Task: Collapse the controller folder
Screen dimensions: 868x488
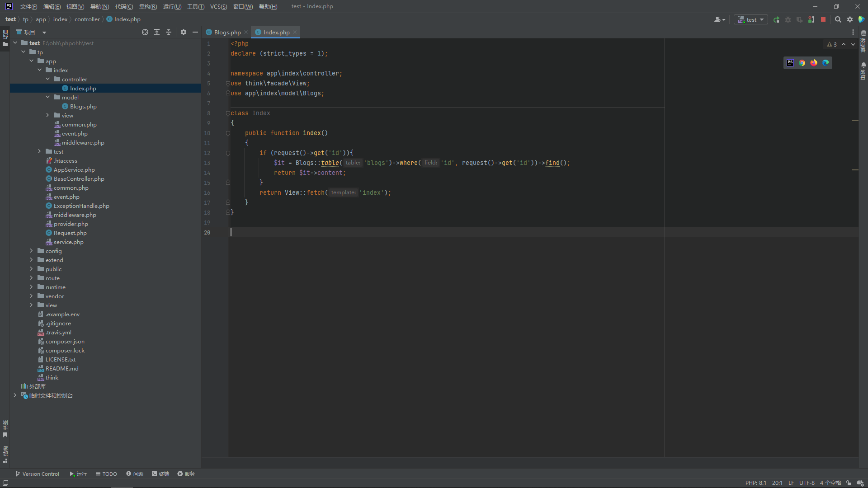Action: pyautogui.click(x=47, y=79)
